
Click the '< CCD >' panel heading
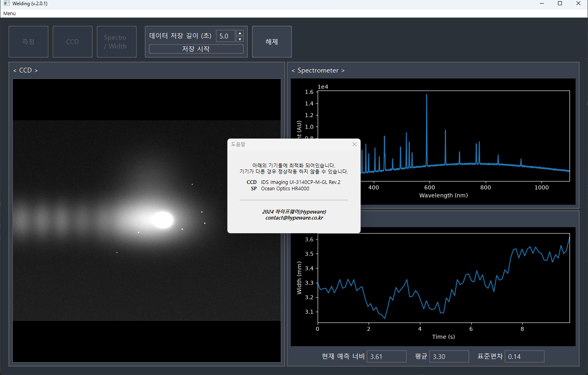tap(25, 71)
